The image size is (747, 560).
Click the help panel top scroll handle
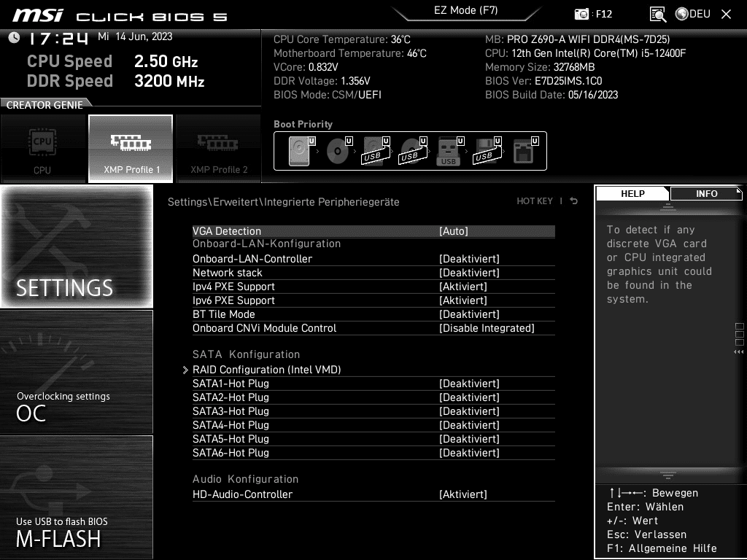(668, 206)
